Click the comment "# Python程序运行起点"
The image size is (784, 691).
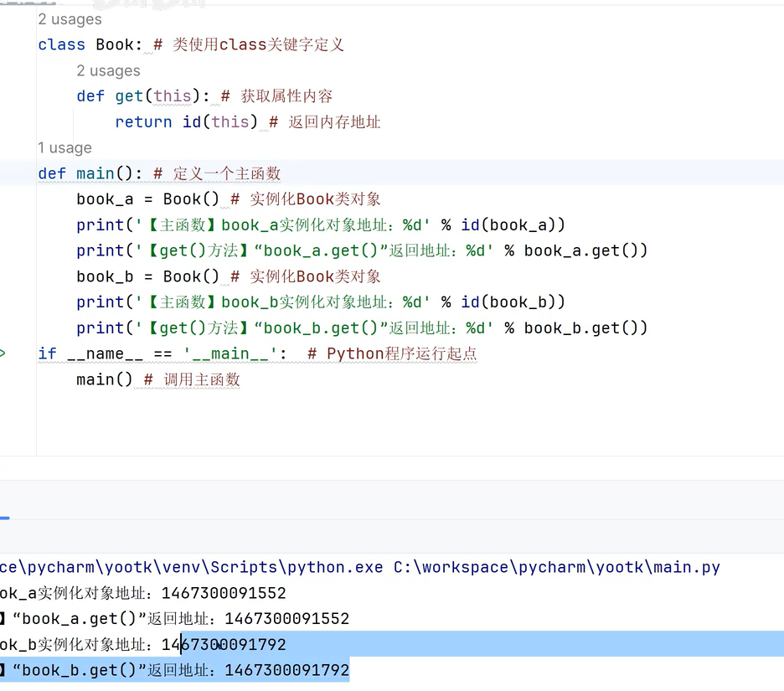[x=392, y=353]
